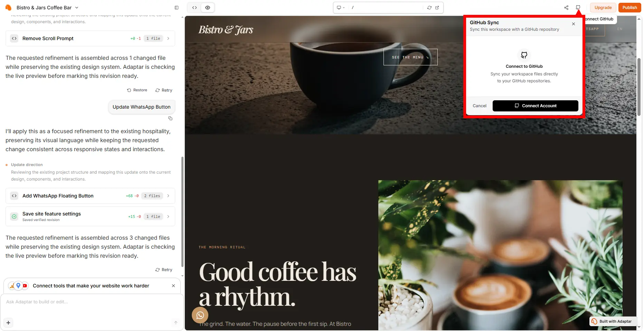Click the See the Menu button
Image resolution: width=644 pixels, height=331 pixels.
click(410, 57)
